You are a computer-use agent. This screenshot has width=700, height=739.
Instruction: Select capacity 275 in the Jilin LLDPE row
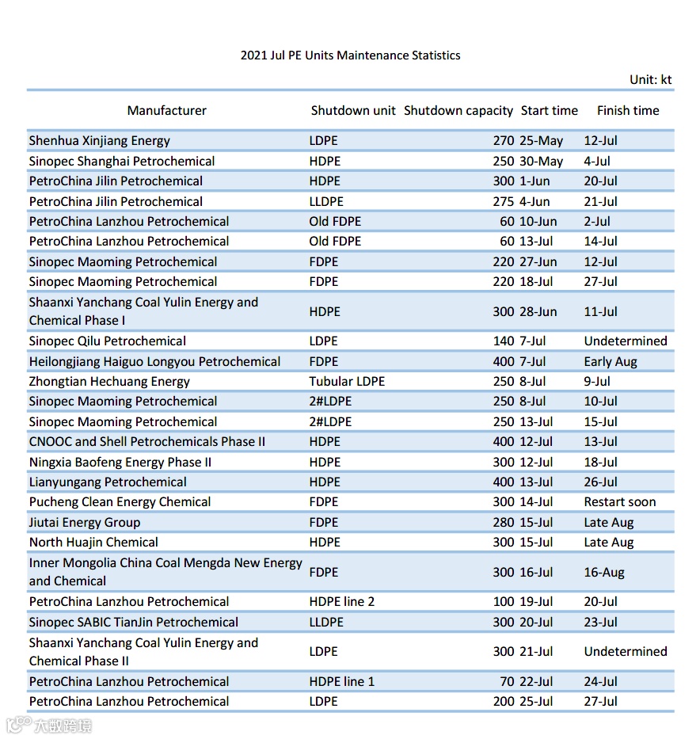pos(503,202)
